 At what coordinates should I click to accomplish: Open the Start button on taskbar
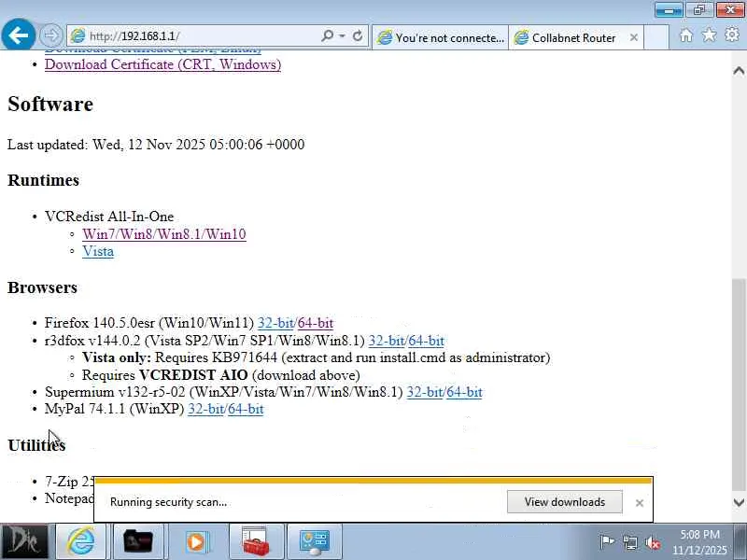coord(24,541)
